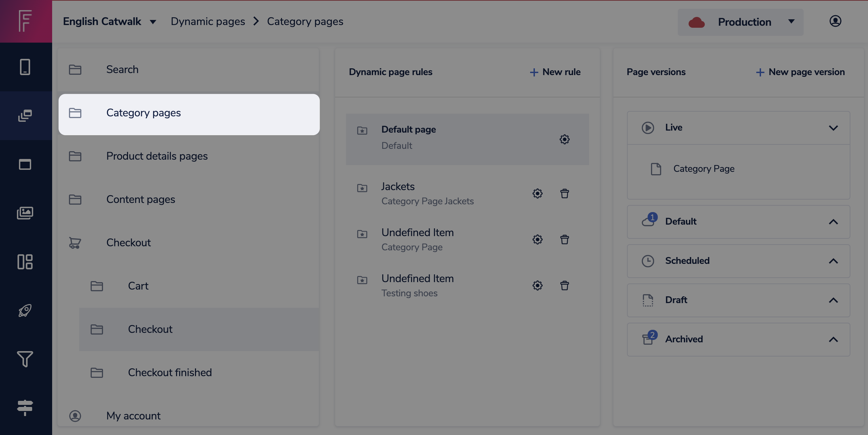Open the dynamic pages stacked-windows sidebar icon
The height and width of the screenshot is (435, 868).
coord(25,116)
